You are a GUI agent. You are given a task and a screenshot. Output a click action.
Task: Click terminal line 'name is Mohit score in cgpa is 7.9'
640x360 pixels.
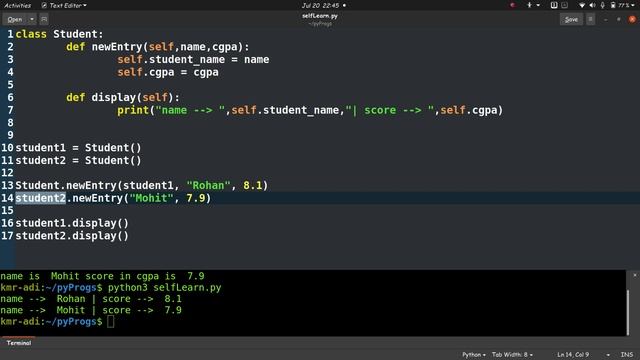point(102,276)
